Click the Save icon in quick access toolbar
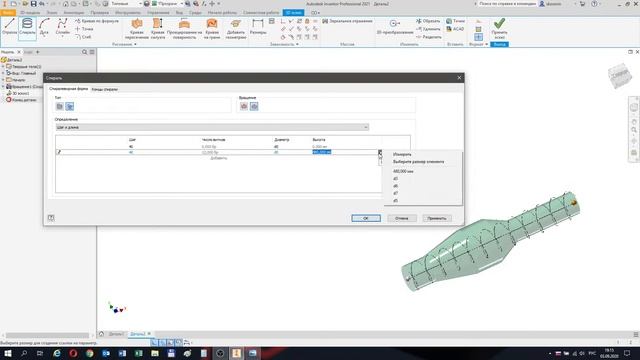 click(33, 4)
